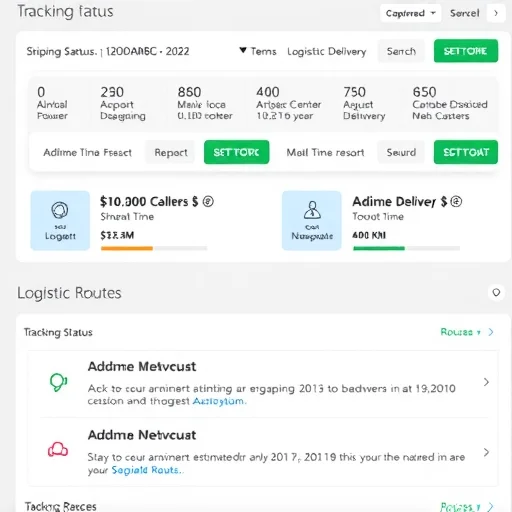Click the Serch field
This screenshot has height=512, width=512.
[401, 51]
